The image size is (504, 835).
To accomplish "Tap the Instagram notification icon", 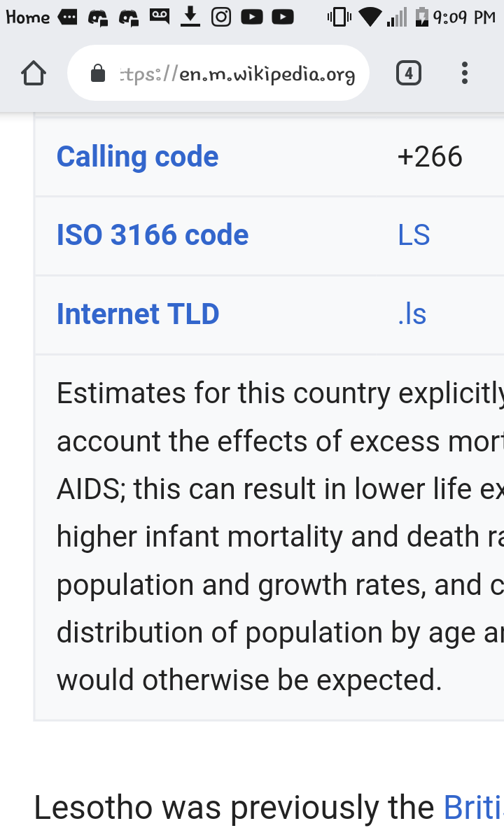I will click(x=221, y=17).
